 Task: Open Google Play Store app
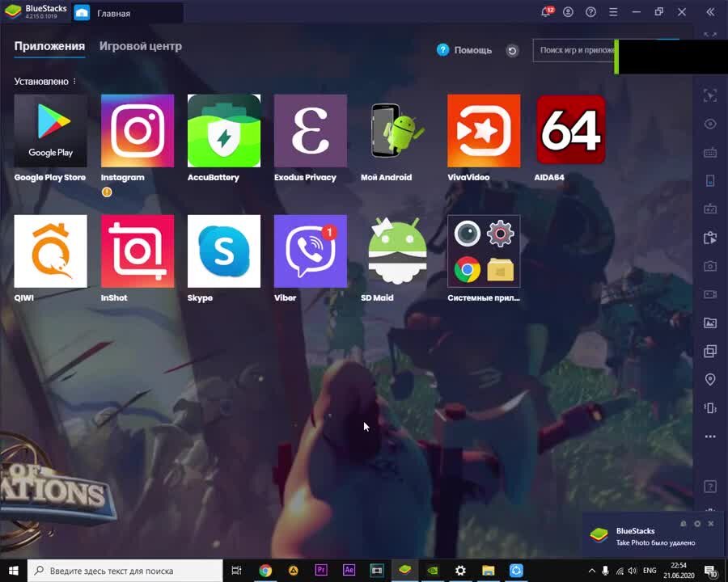(51, 131)
